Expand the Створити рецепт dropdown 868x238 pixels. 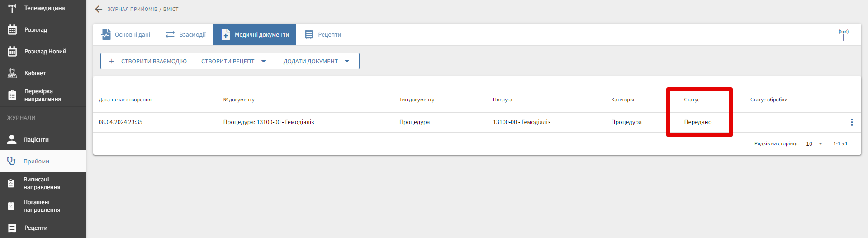coord(263,62)
